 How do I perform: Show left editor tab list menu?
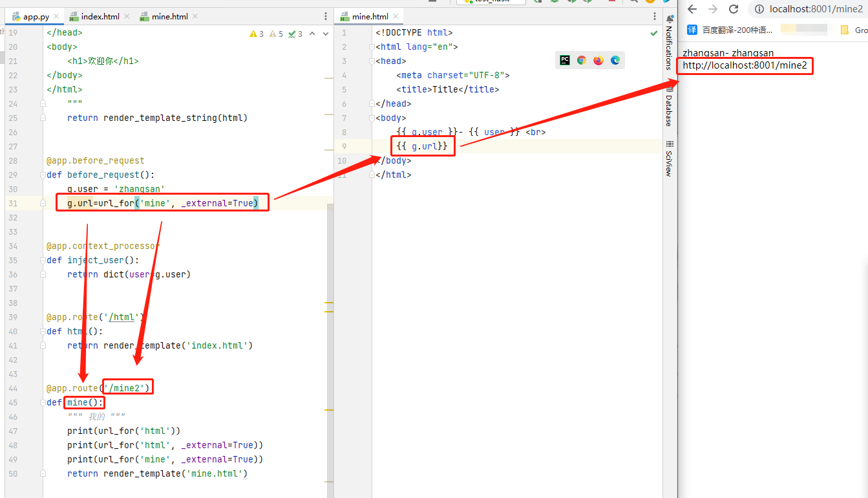pyautogui.click(x=324, y=16)
